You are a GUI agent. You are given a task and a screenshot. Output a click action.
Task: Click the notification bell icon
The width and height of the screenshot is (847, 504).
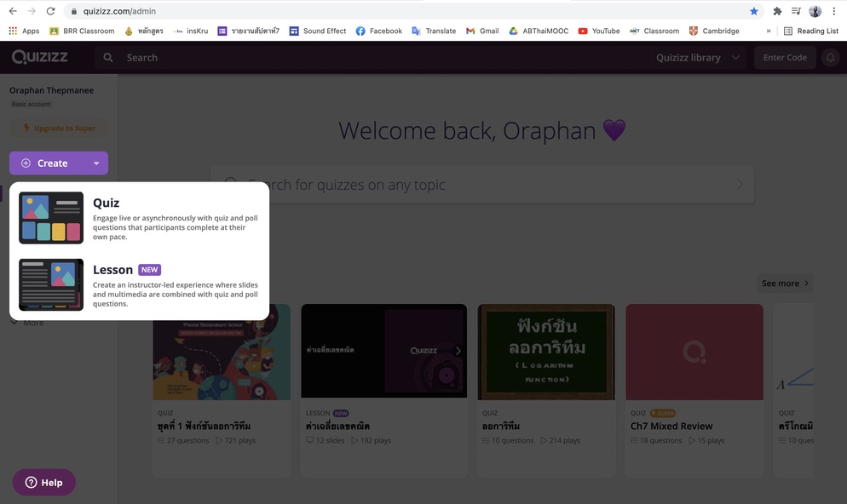(x=830, y=58)
